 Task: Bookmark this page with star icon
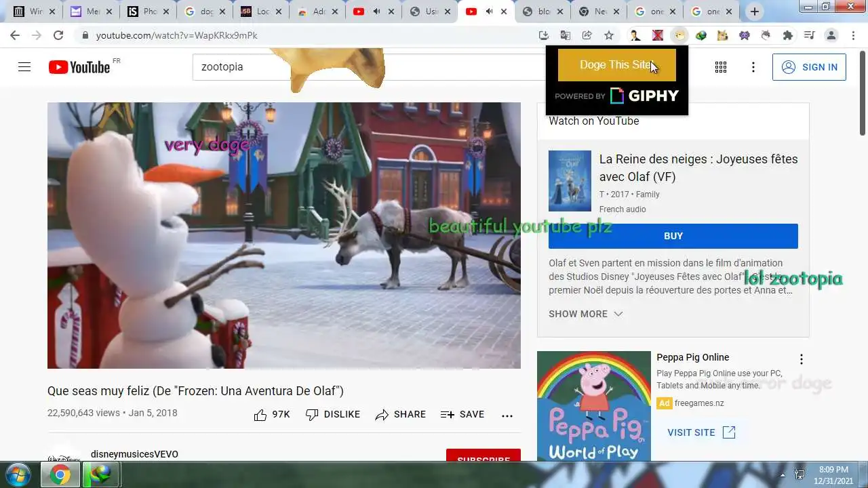coord(609,35)
